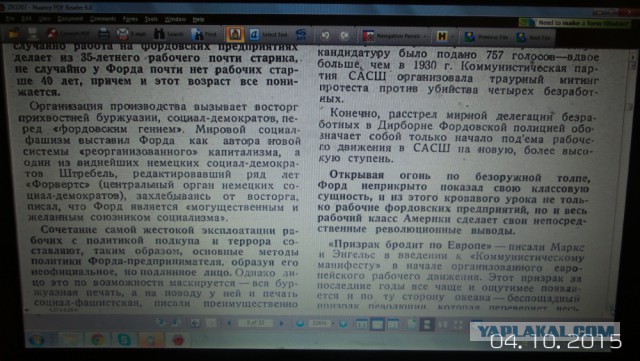
Task: Select actual size view icon
Action: [362, 324]
